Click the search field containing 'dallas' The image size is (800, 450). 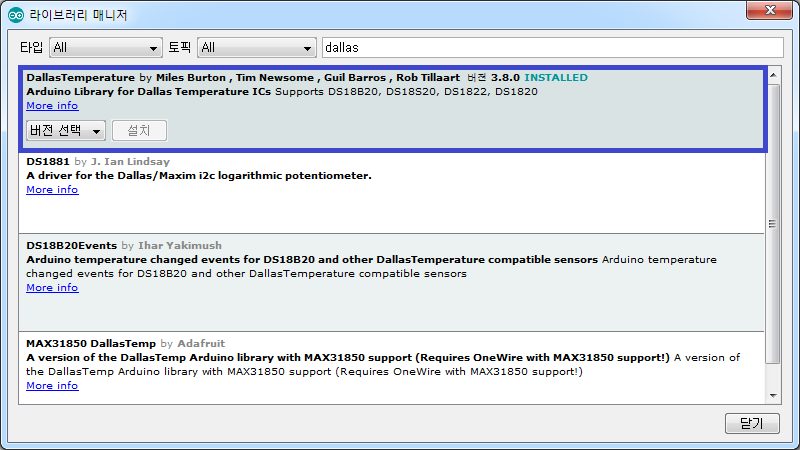pos(552,47)
